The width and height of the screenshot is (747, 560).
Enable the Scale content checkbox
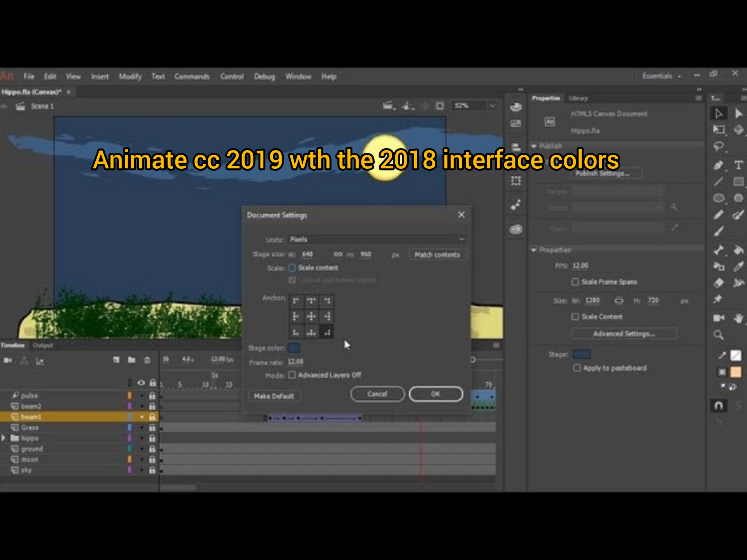point(292,268)
